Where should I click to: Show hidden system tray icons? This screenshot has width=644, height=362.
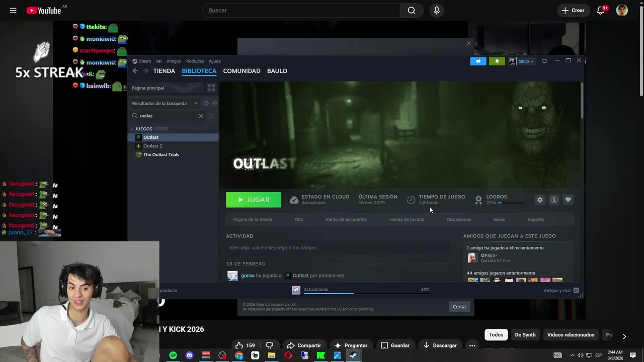tap(572, 355)
